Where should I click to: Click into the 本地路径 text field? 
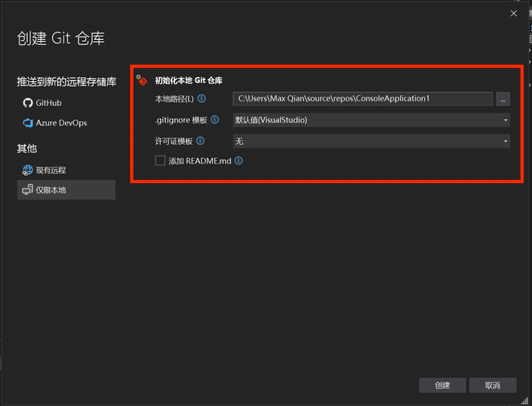tap(362, 99)
